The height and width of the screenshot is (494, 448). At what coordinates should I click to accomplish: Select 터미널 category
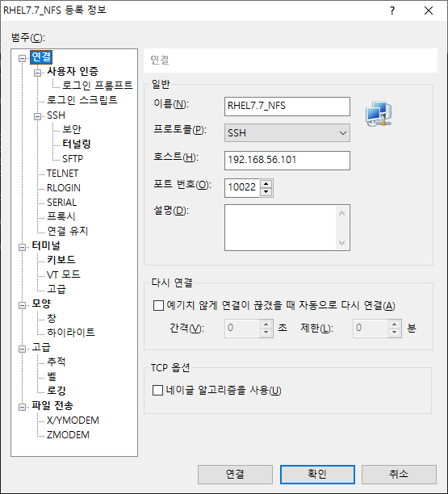coord(46,245)
